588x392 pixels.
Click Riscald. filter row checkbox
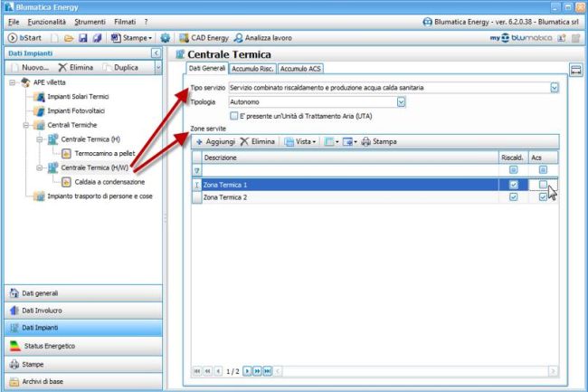click(x=514, y=170)
